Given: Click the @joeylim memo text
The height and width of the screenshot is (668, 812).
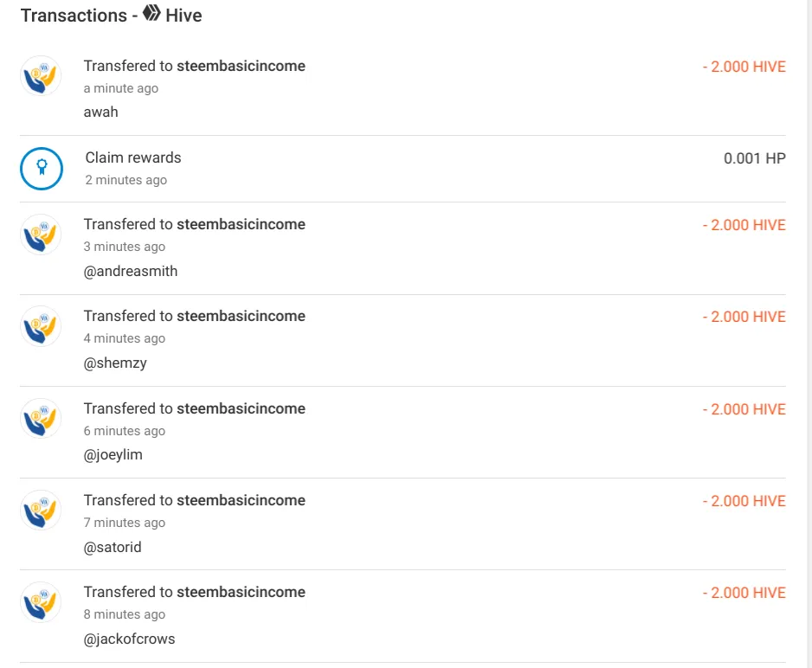Looking at the screenshot, I should point(113,455).
